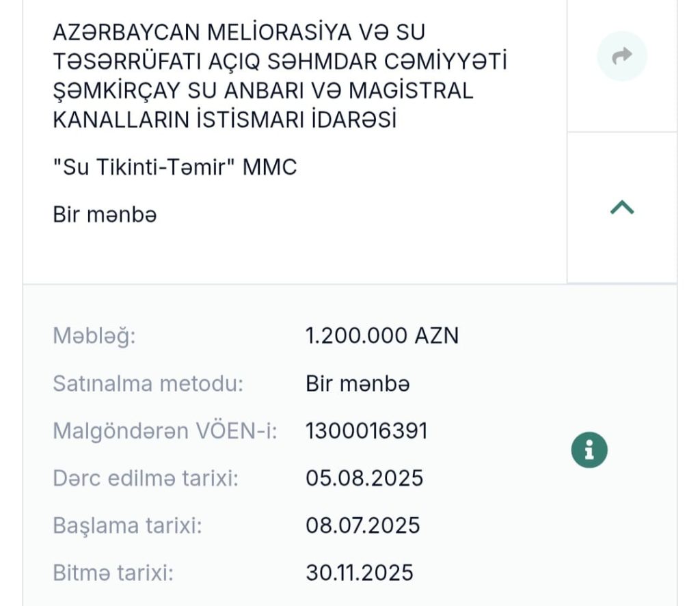The image size is (700, 606).
Task: Click the "Bir mənbə" value beside Satınalma metodu
Action: click(358, 384)
